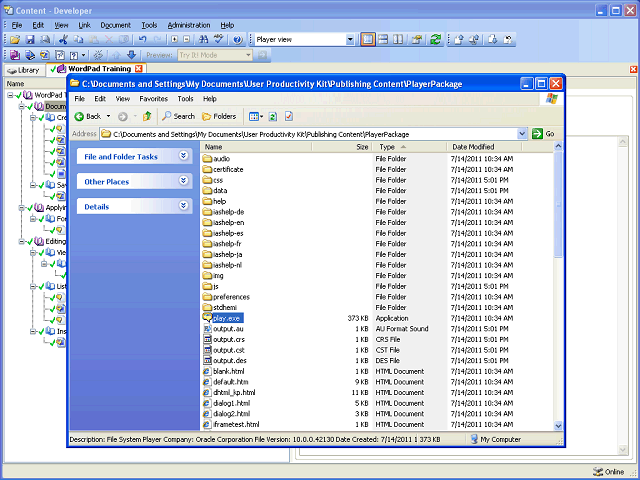
Task: Open the Explorer Views dropdown button
Action: [x=256, y=116]
